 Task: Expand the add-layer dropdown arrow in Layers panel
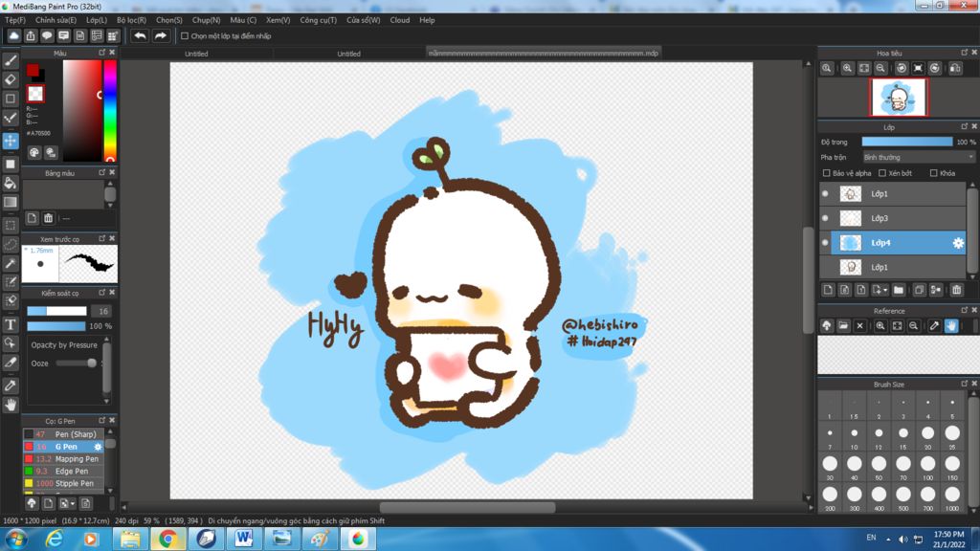[x=885, y=291]
